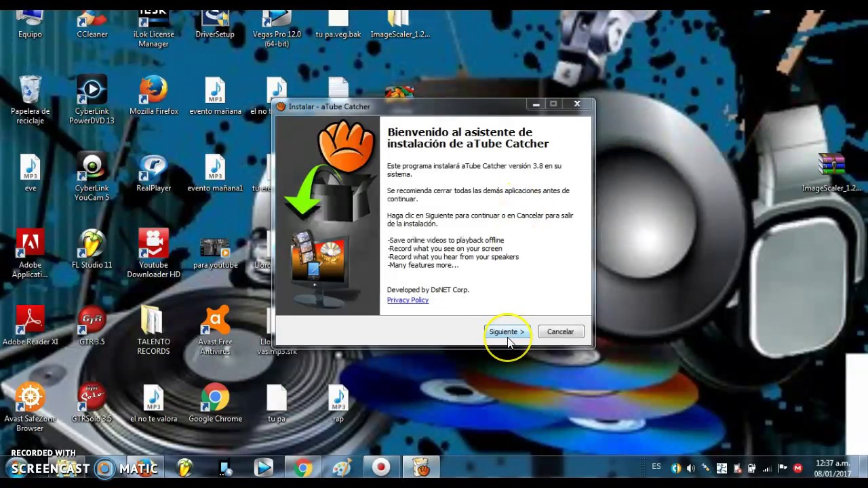Select the Google Chrome desktop icon
The height and width of the screenshot is (488, 868).
[x=215, y=403]
